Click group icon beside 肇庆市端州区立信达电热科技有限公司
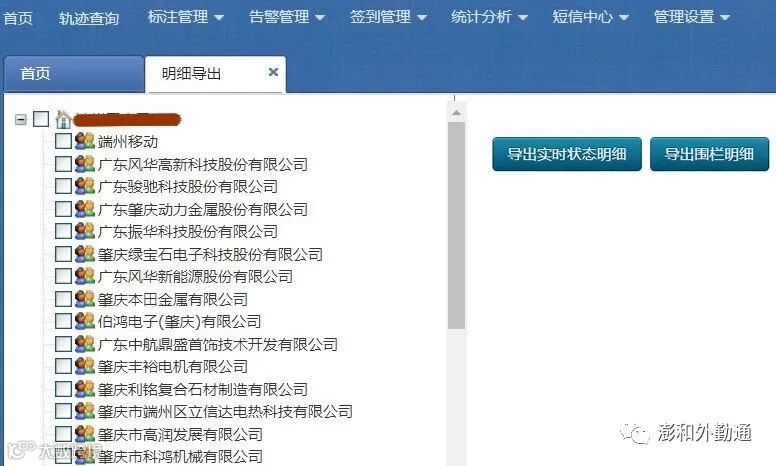 (85, 411)
